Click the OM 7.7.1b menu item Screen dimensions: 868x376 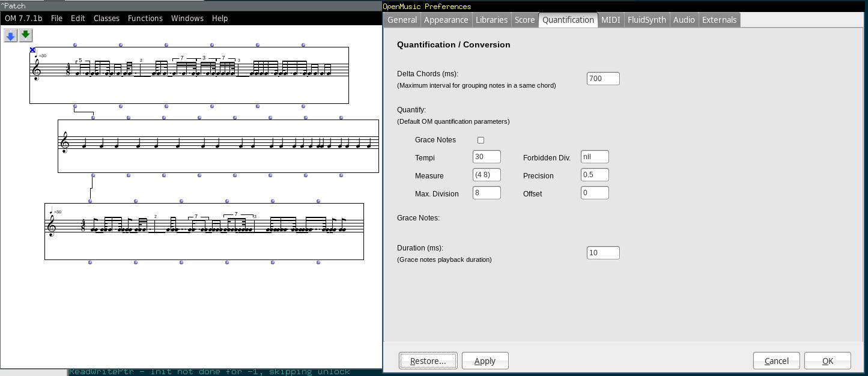point(23,18)
